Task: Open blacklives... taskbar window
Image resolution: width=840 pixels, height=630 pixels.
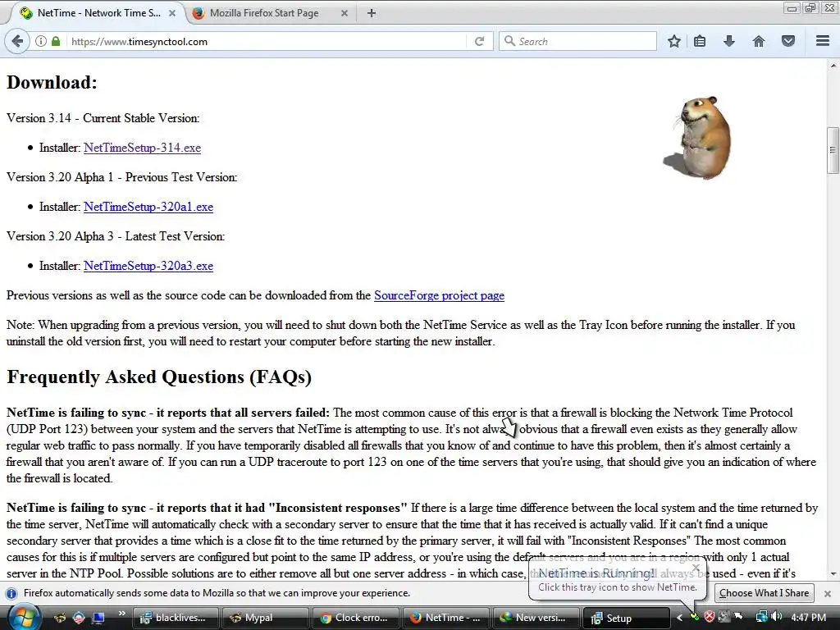Action: 175,618
